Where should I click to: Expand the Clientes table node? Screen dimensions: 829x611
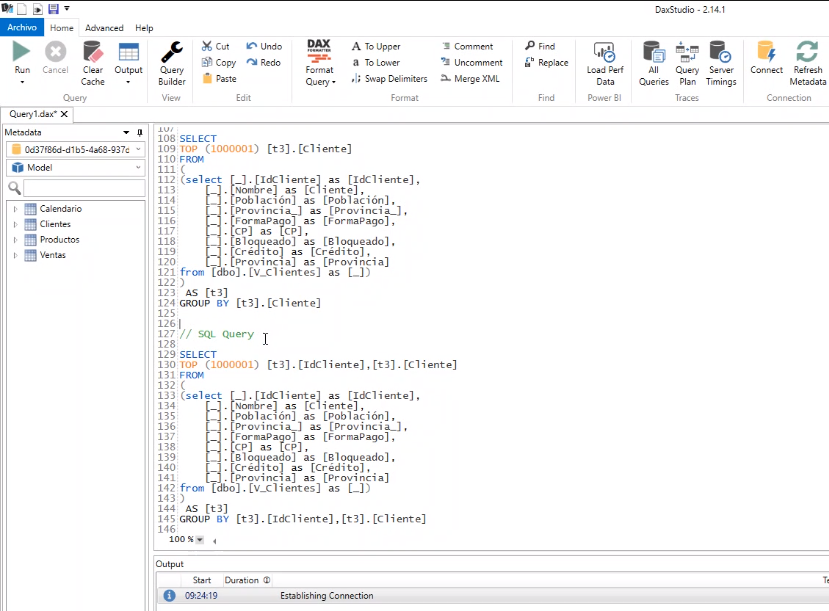tap(15, 225)
